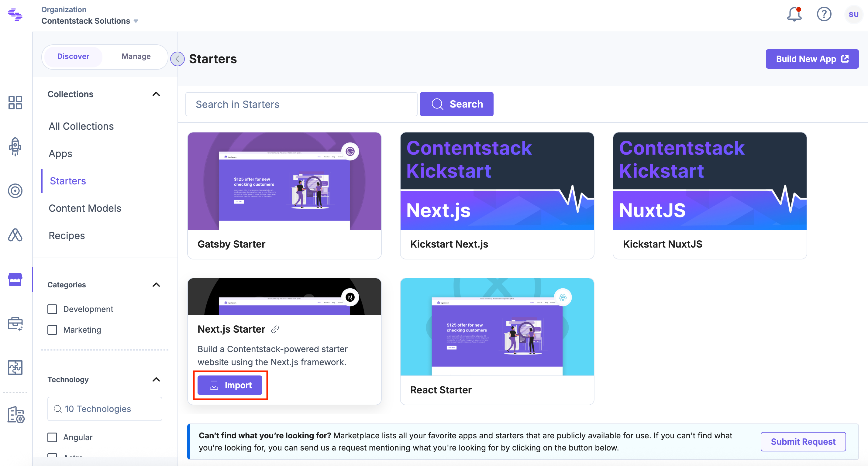Viewport: 868px width, 466px height.
Task: Open the Launch rocket icon in sidebar
Action: (x=15, y=146)
